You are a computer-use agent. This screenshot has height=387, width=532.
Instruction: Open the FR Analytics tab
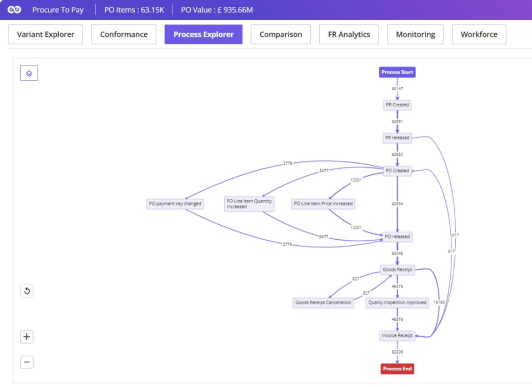[x=349, y=34]
